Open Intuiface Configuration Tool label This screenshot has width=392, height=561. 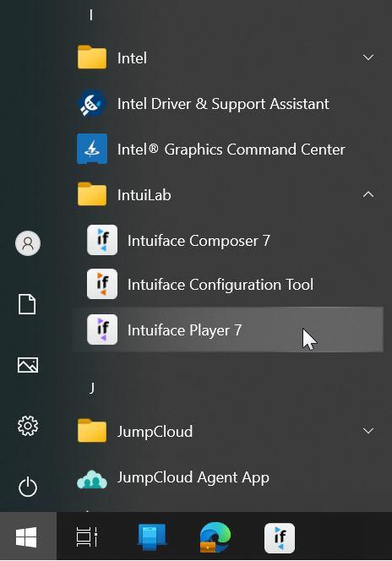click(220, 285)
